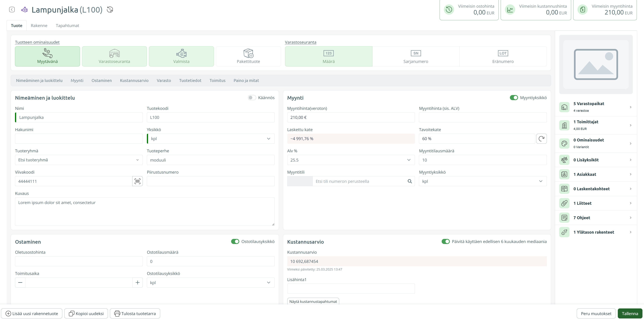
Task: Increase Toimitusaika with the plus button
Action: point(138,283)
